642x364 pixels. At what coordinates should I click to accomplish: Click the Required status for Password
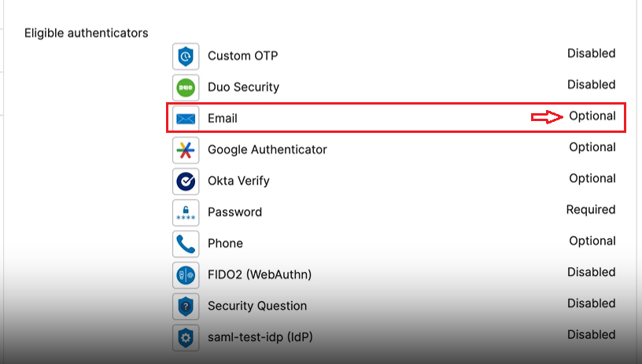coord(591,210)
